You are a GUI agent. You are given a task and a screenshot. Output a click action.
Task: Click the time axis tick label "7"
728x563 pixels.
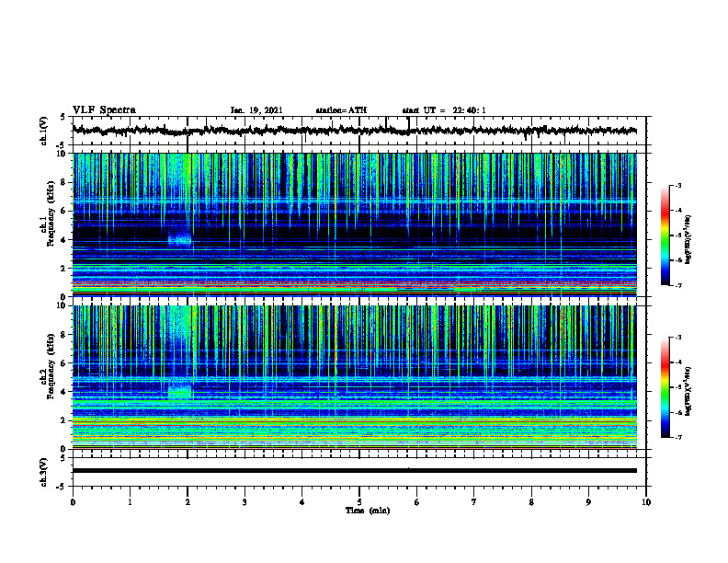(x=474, y=502)
